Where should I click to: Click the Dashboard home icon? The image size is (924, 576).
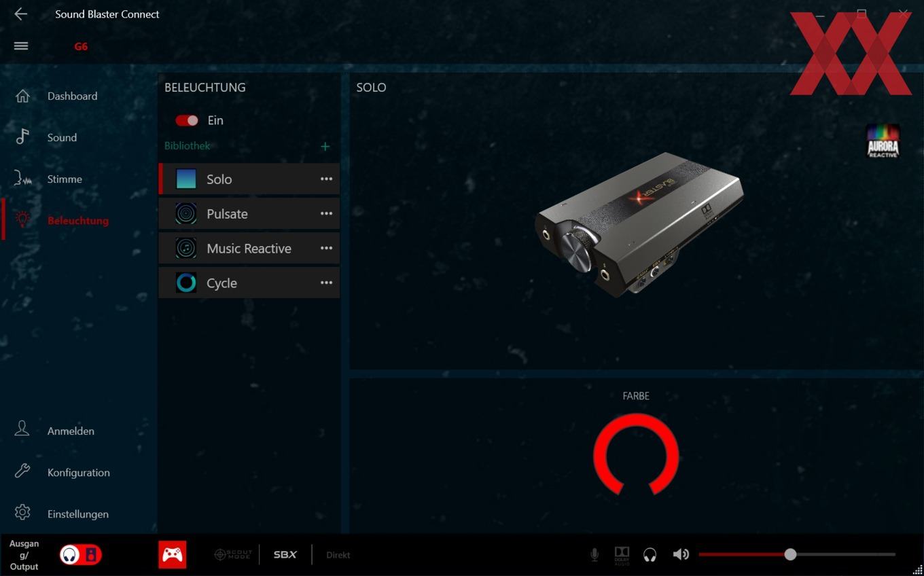[22, 96]
